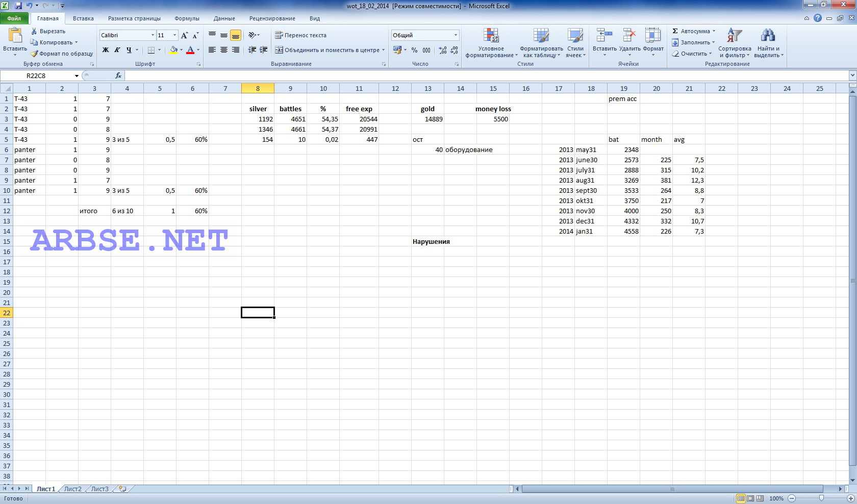Open Find & Select (Найти и выделить)

click(768, 43)
